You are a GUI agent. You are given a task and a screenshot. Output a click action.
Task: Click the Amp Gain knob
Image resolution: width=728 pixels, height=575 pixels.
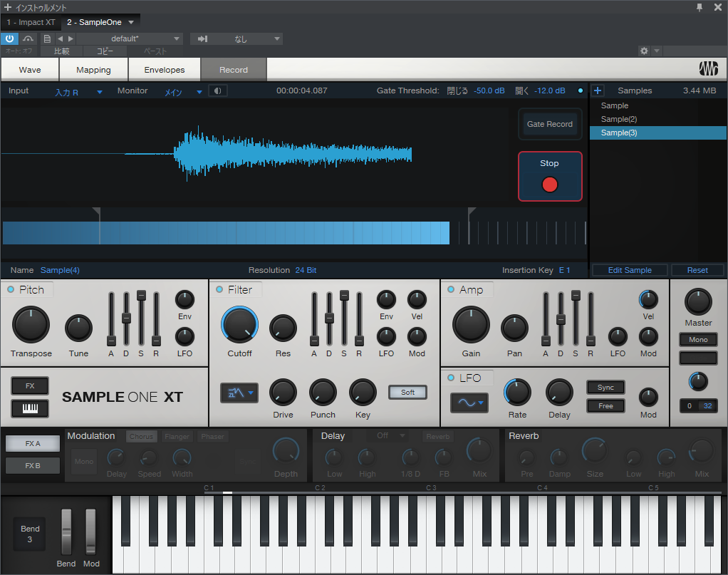point(471,325)
